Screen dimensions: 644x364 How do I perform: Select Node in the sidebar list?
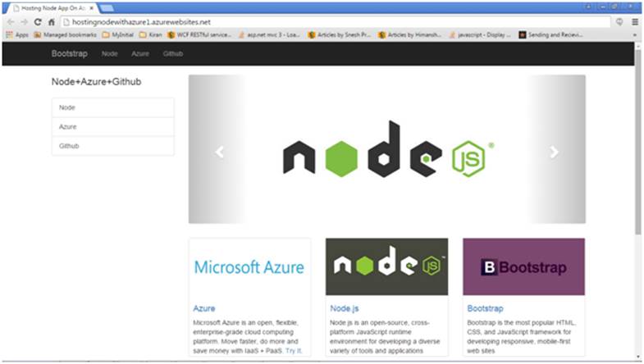point(113,107)
